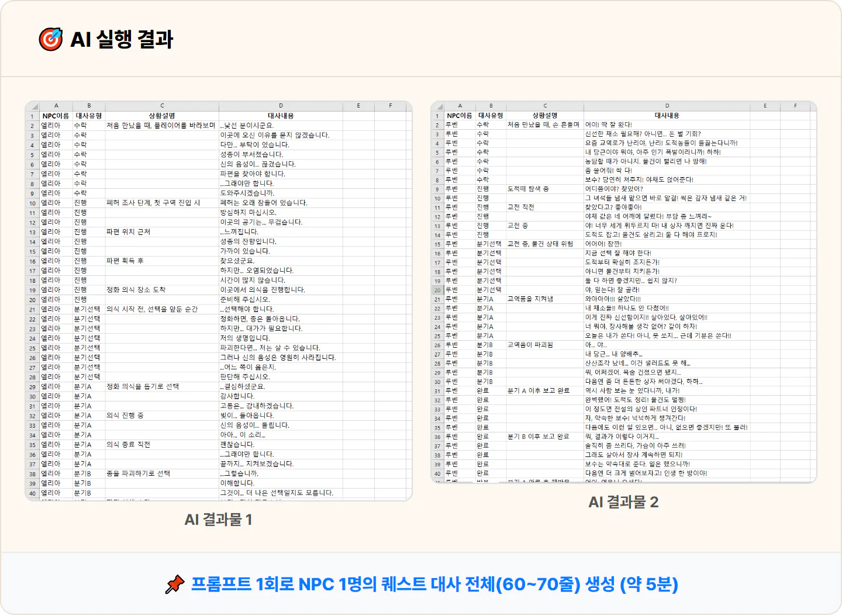Select cell '내 당근… 내 양배추…'
842x616 pixels.
click(667, 354)
